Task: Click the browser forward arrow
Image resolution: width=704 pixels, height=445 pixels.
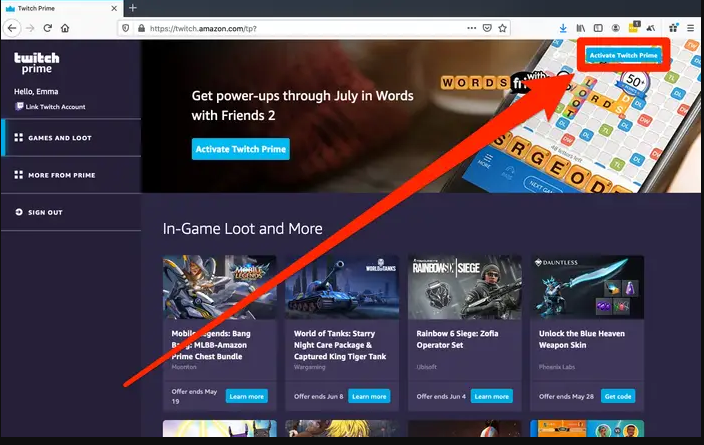Action: [x=30, y=28]
